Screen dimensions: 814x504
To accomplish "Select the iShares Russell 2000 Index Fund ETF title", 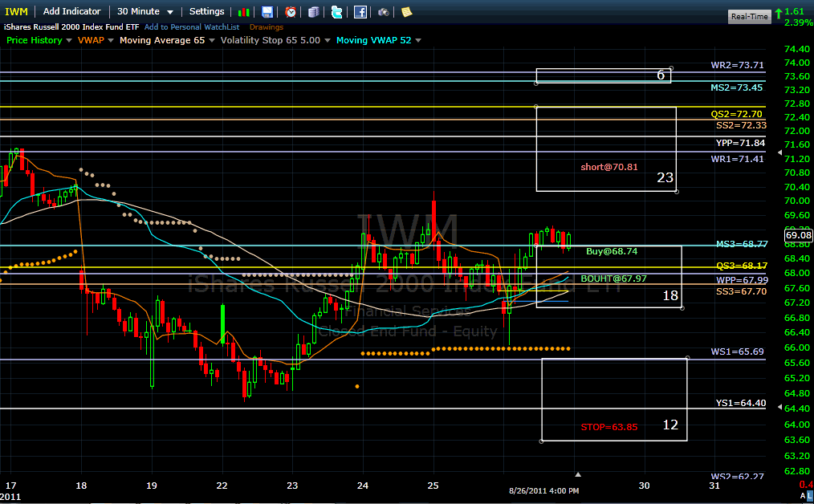I will (71, 27).
